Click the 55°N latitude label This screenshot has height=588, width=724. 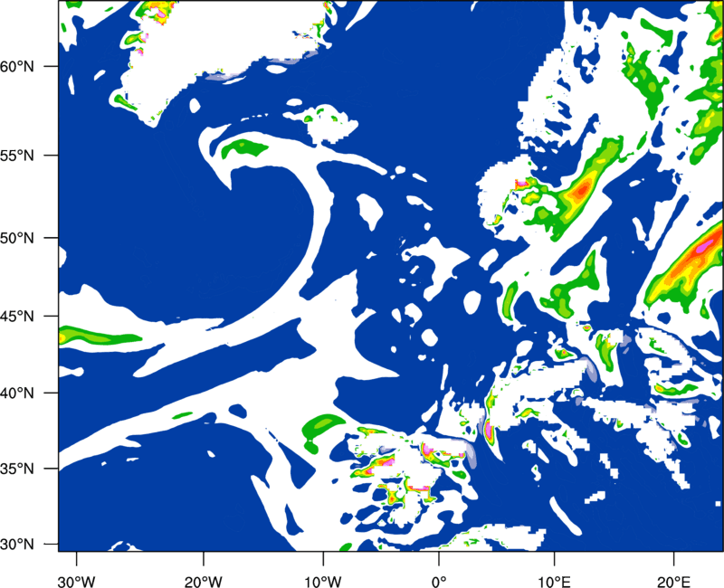click(x=17, y=156)
